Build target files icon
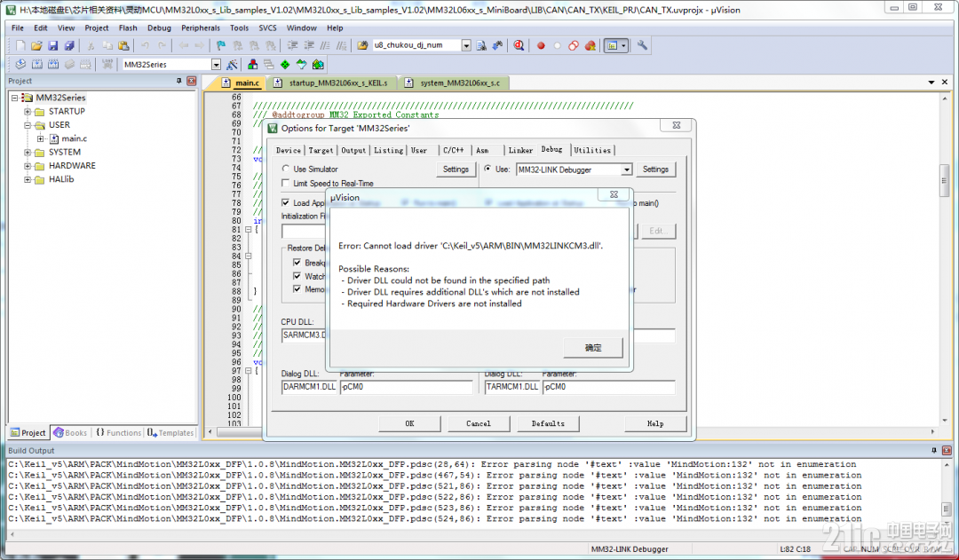Screen dimensions: 959x560 point(36,64)
